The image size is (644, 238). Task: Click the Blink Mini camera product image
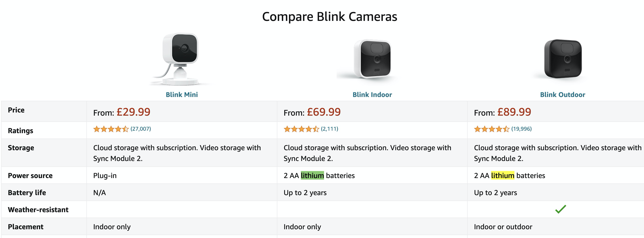click(180, 59)
